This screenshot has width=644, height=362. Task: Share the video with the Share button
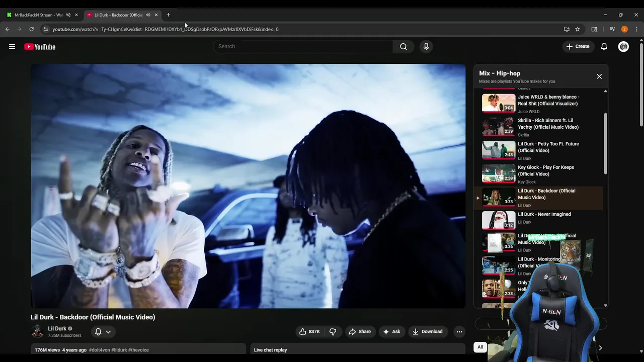point(359,331)
